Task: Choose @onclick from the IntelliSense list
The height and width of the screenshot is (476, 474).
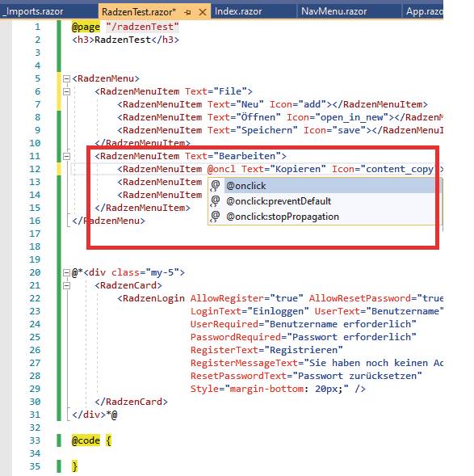Action: [325, 186]
